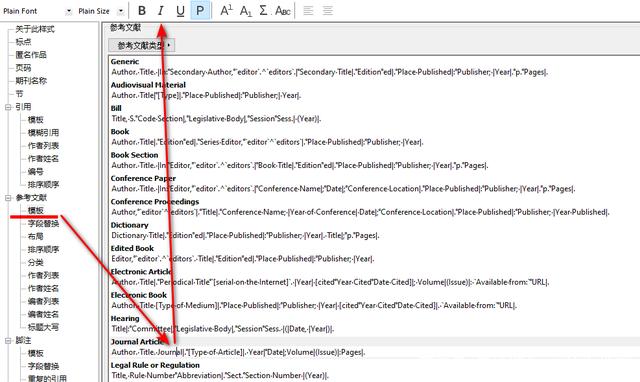Click into the Journal Article template line

point(238,352)
